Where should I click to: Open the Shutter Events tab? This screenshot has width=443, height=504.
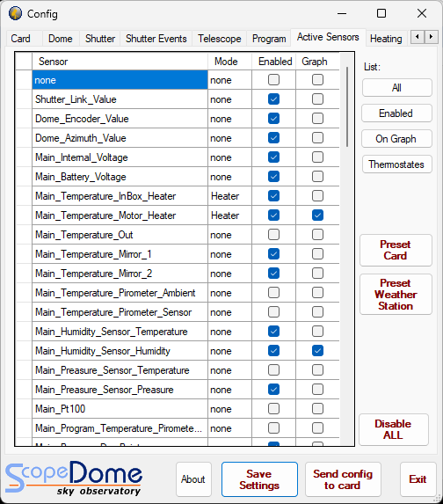click(x=156, y=39)
